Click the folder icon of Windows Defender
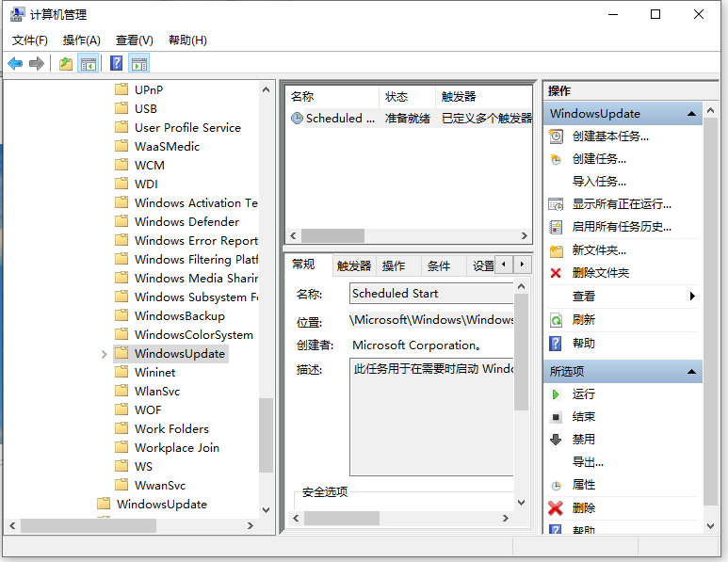The image size is (728, 562). [121, 221]
